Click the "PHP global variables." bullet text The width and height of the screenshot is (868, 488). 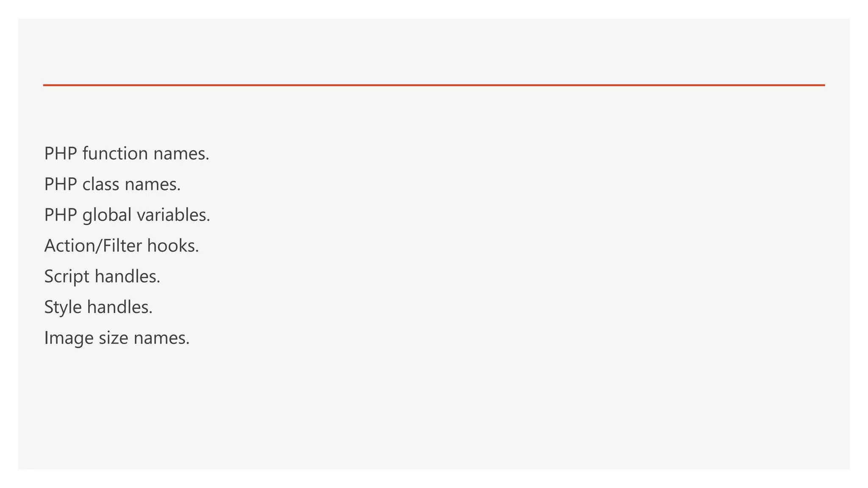click(x=127, y=215)
